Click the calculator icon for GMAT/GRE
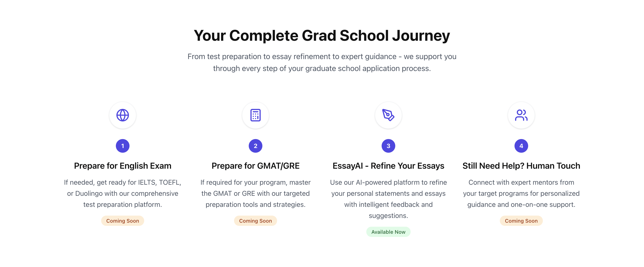Image resolution: width=644 pixels, height=267 pixels. [256, 115]
